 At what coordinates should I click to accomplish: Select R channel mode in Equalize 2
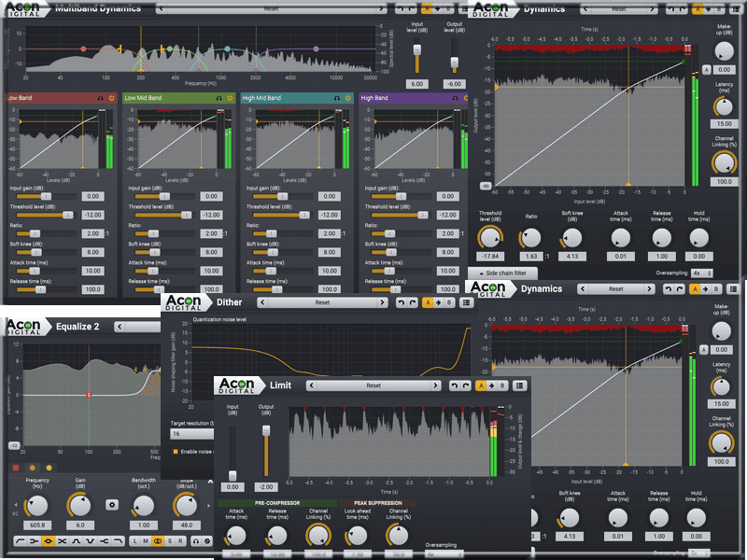coord(180,541)
